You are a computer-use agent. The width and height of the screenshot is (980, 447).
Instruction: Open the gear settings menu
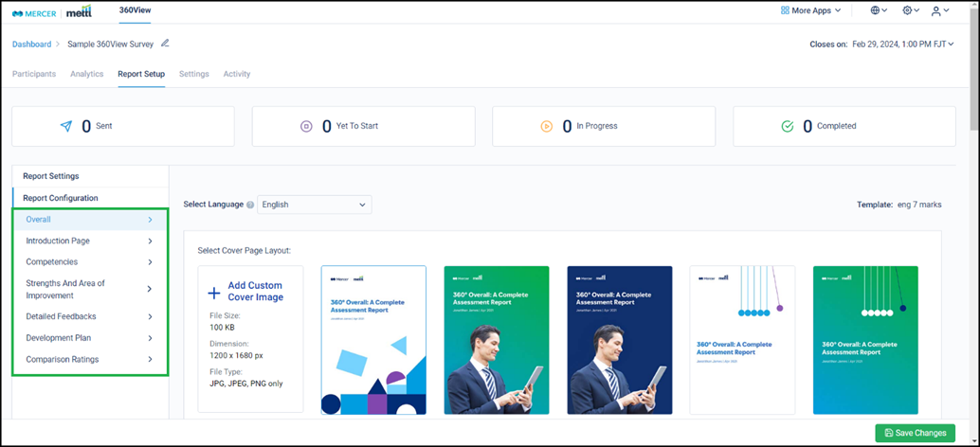[x=911, y=10]
